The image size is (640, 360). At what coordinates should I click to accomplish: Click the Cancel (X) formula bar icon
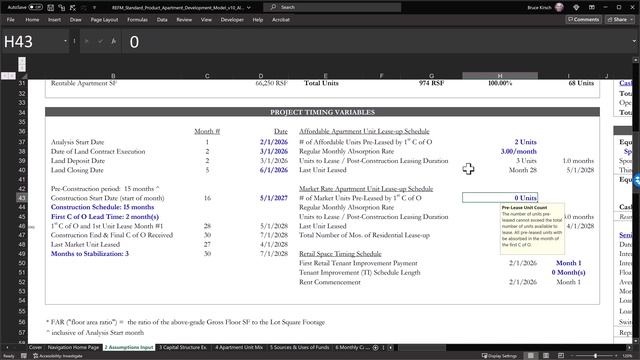pyautogui.click(x=87, y=41)
